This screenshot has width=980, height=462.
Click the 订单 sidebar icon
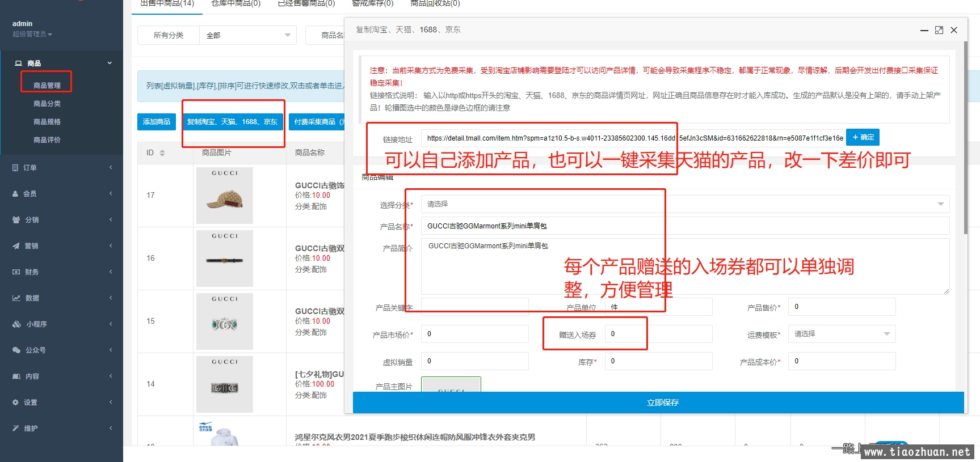pyautogui.click(x=15, y=168)
